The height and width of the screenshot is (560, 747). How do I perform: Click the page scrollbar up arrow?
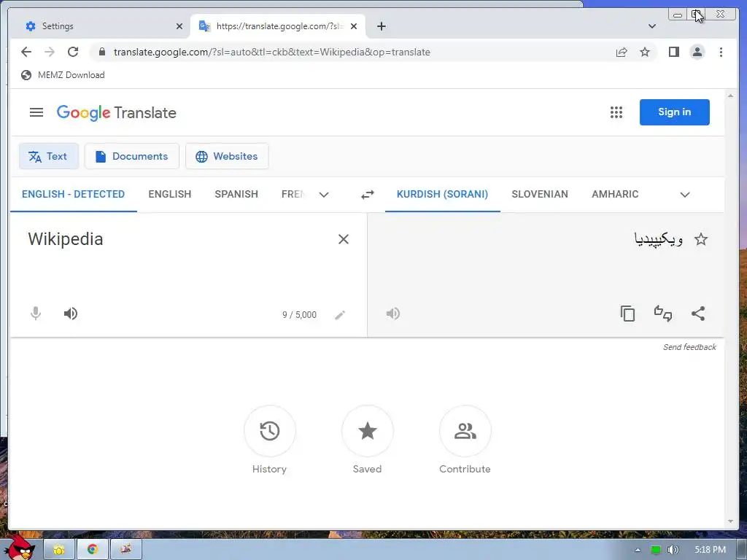[x=730, y=96]
